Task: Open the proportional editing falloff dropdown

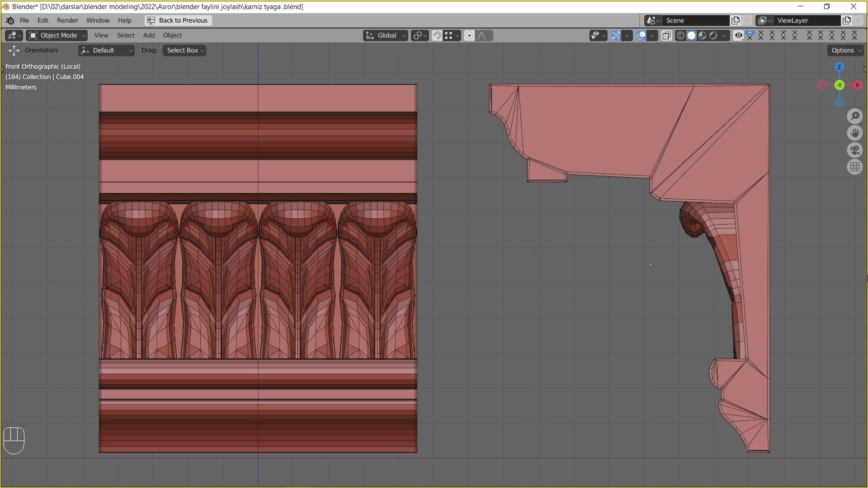Action: pyautogui.click(x=484, y=35)
